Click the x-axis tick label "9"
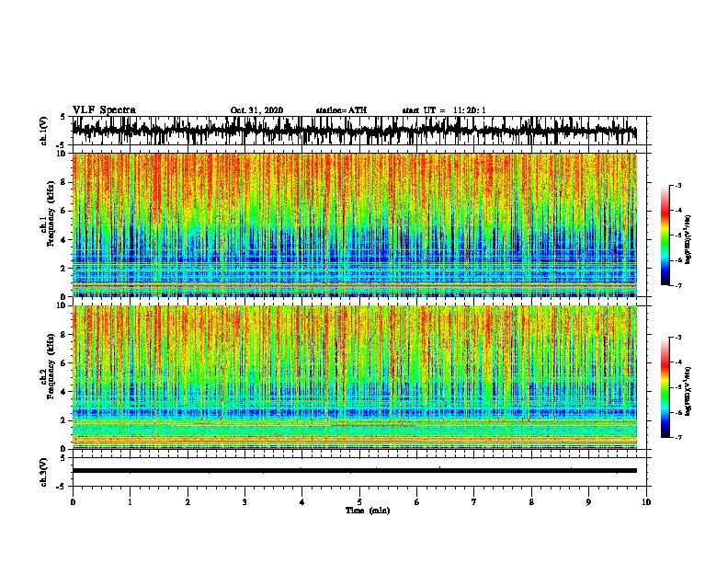The height and width of the screenshot is (563, 728). click(x=588, y=502)
